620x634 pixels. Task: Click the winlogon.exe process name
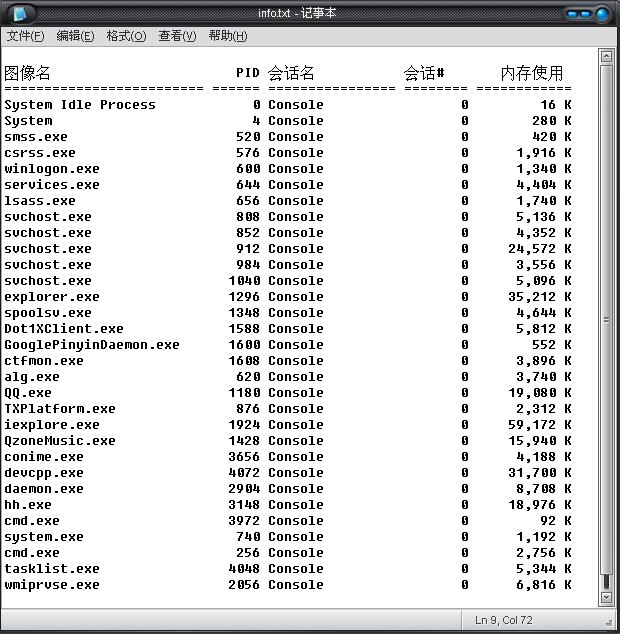pyautogui.click(x=52, y=169)
